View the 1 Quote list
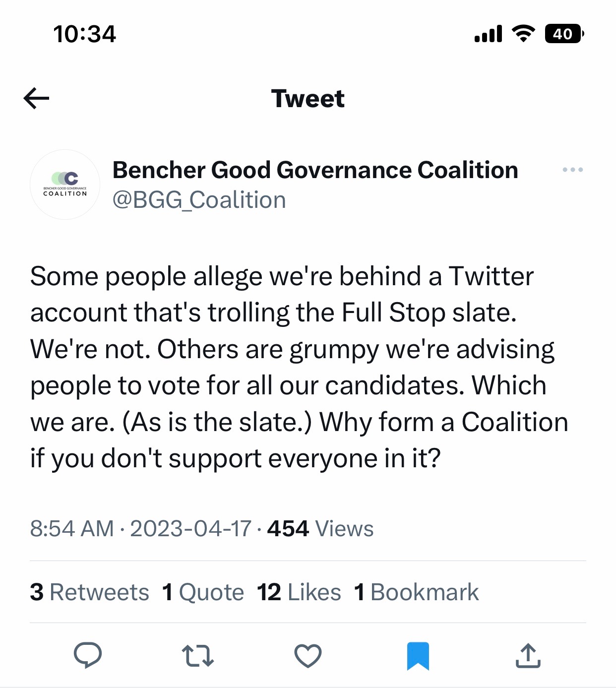The height and width of the screenshot is (689, 616). [203, 592]
